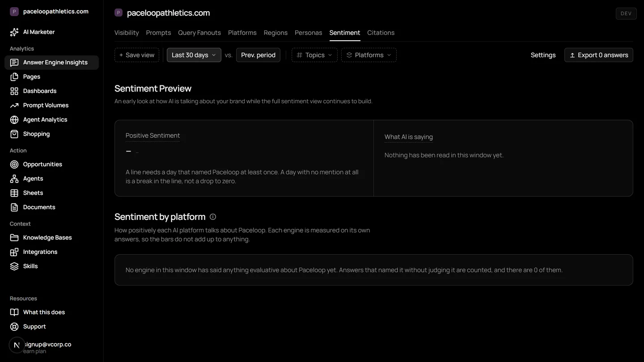Screen dimensions: 644x362
Task: Click the Nothing has been read message
Action: point(444,155)
